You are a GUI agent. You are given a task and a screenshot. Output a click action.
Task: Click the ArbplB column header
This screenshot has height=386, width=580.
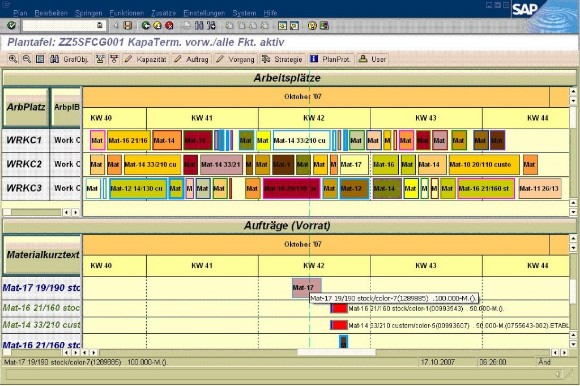66,107
